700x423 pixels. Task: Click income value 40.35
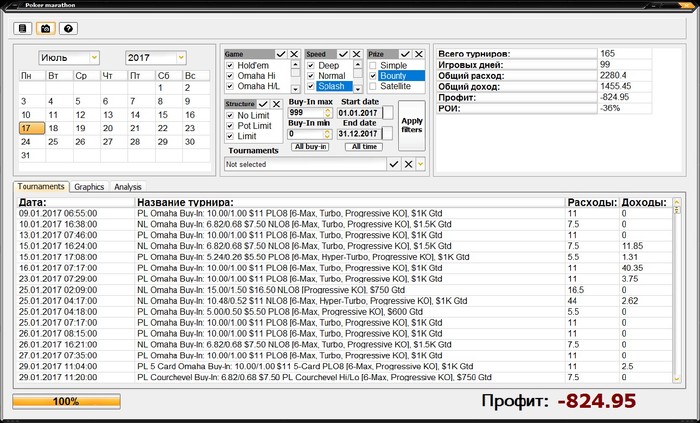[x=632, y=268]
